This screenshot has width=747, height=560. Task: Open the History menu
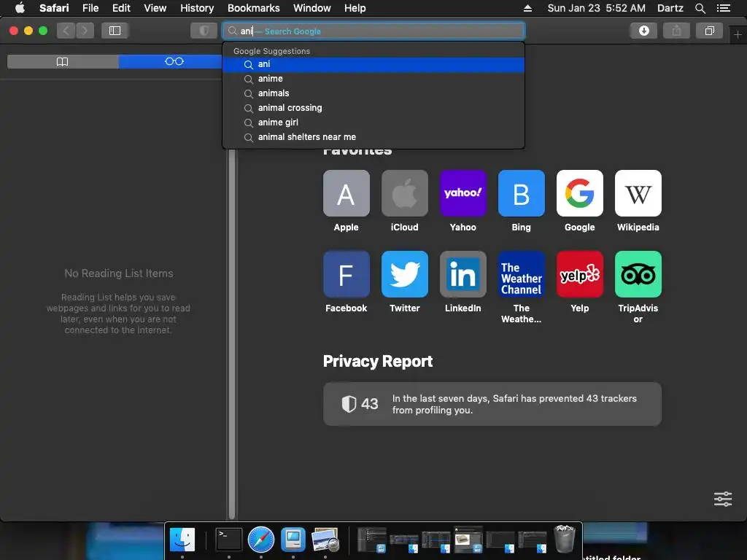(x=197, y=8)
